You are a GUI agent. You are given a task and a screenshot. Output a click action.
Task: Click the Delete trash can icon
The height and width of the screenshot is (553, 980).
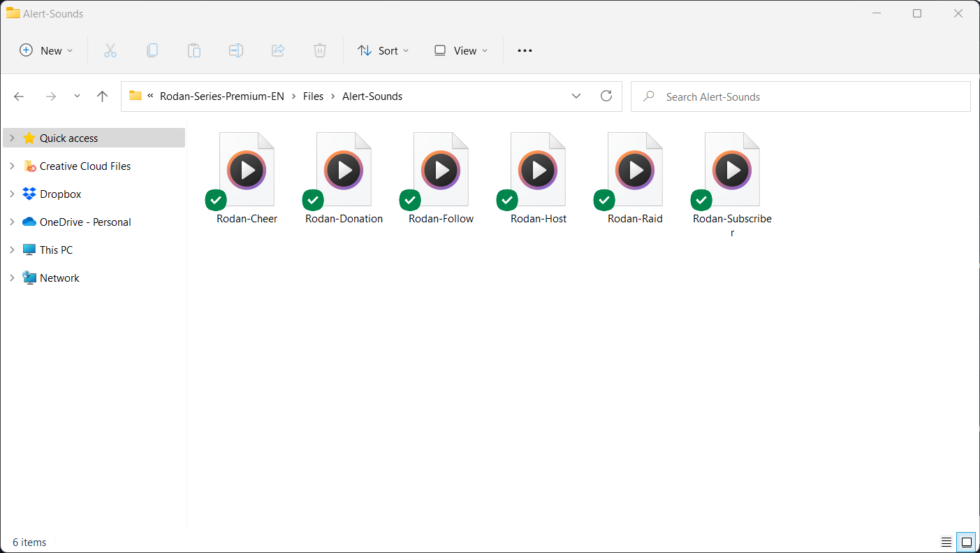coord(319,50)
